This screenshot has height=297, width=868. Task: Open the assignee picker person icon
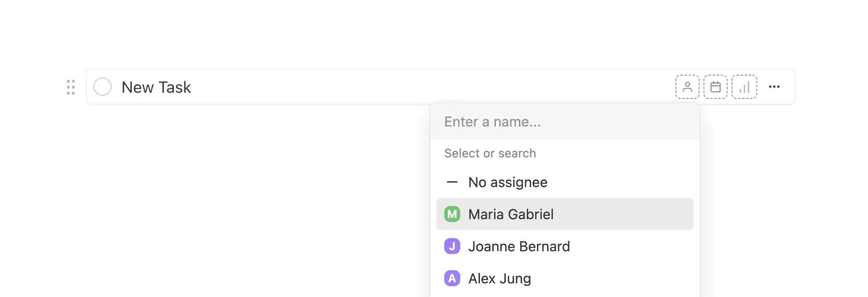(687, 87)
